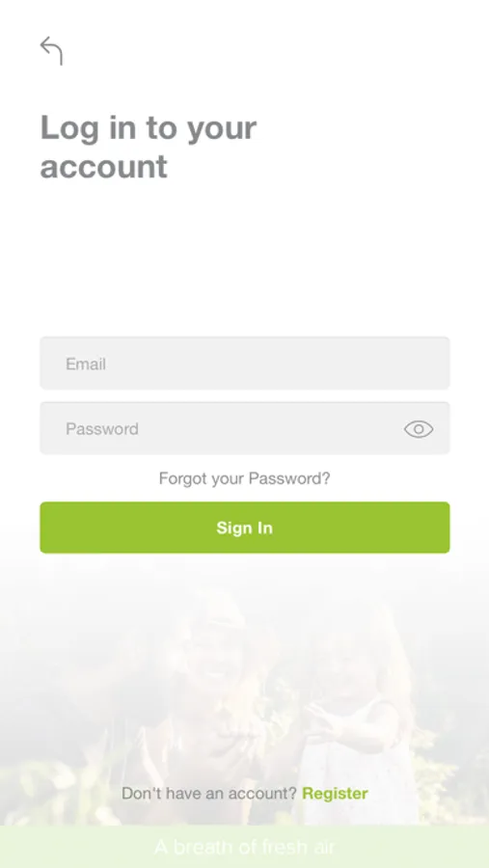Image resolution: width=489 pixels, height=868 pixels.
Task: Click the Password placeholder text
Action: click(102, 429)
